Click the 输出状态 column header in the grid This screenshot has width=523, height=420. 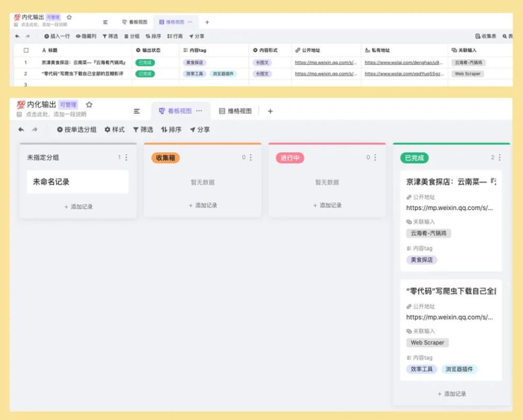click(x=148, y=50)
